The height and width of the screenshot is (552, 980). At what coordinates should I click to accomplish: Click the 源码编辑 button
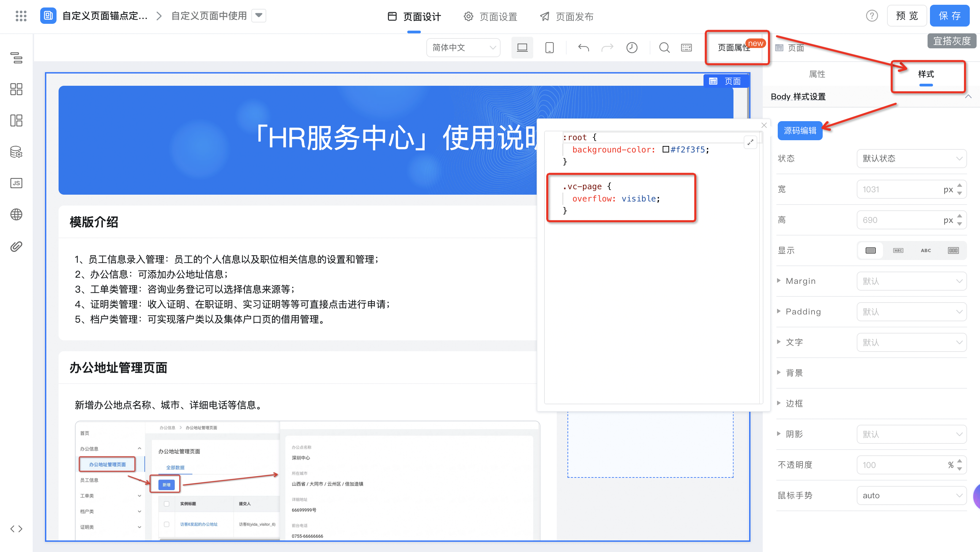800,131
